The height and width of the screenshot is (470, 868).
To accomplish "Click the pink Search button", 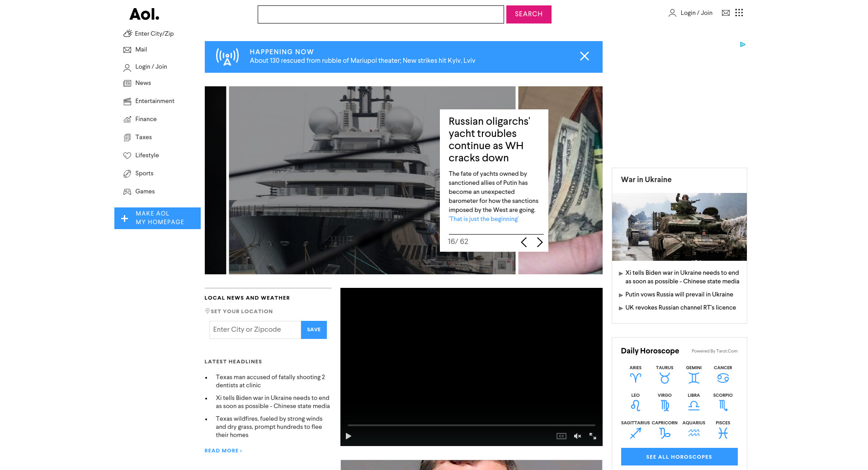I will (529, 14).
